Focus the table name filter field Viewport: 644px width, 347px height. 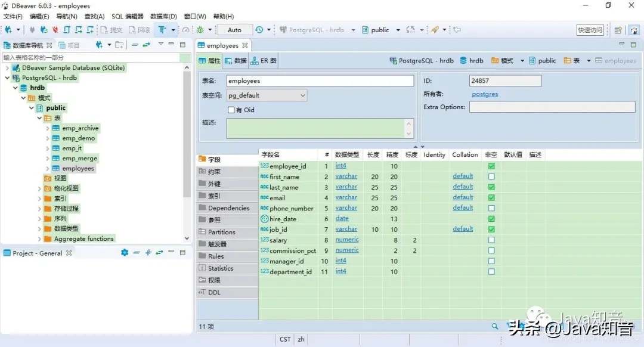coord(97,57)
